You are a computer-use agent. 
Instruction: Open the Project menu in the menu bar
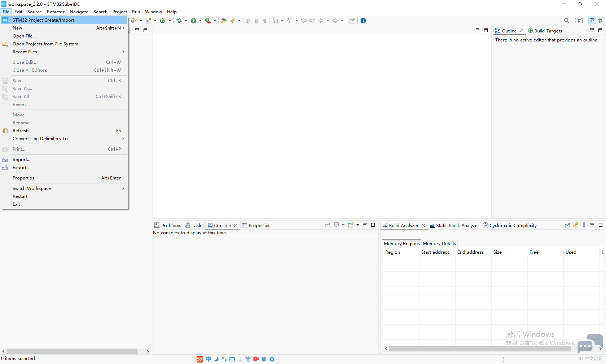[119, 12]
